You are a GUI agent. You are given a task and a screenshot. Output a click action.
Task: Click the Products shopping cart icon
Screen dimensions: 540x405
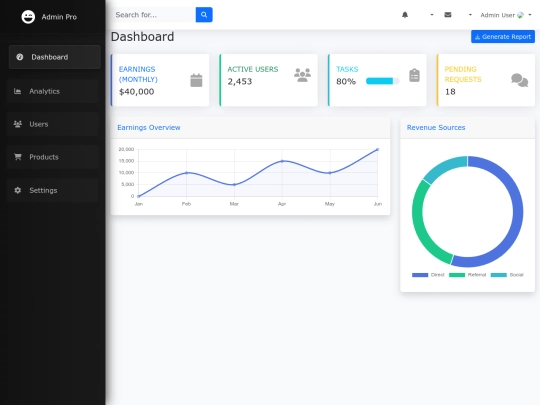18,157
